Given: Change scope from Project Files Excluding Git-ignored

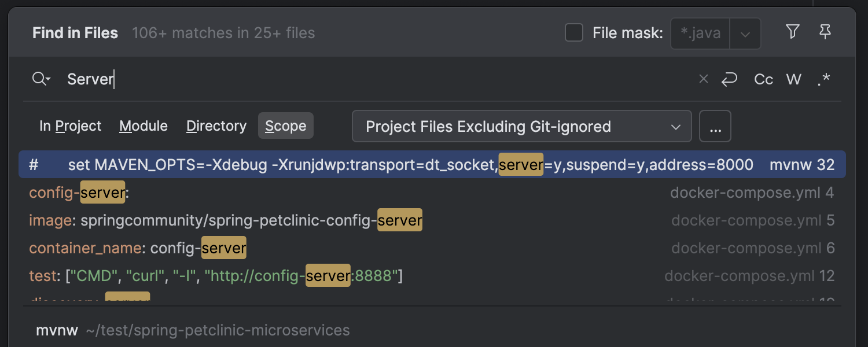Looking at the screenshot, I should coord(521,125).
